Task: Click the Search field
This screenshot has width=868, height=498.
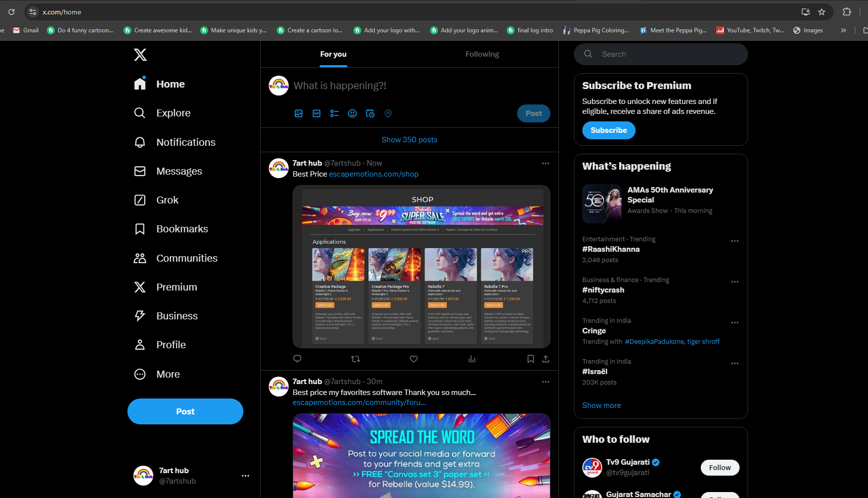Action: (x=660, y=54)
